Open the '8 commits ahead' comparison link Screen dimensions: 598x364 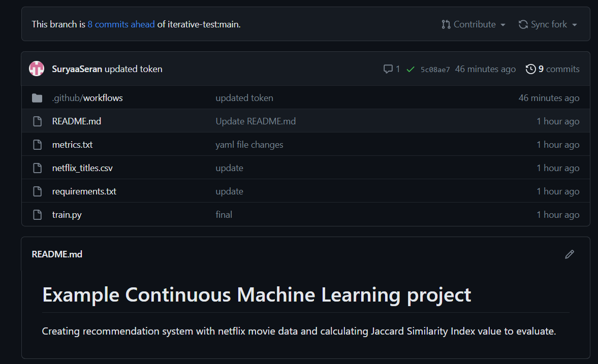(x=121, y=24)
